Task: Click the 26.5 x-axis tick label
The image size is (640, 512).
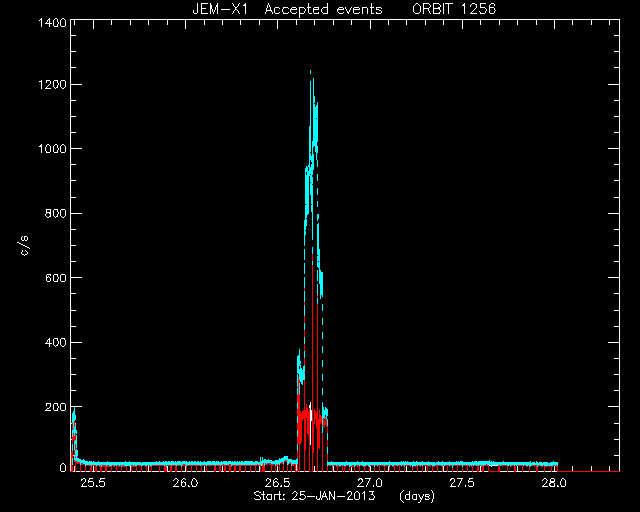Action: click(278, 483)
